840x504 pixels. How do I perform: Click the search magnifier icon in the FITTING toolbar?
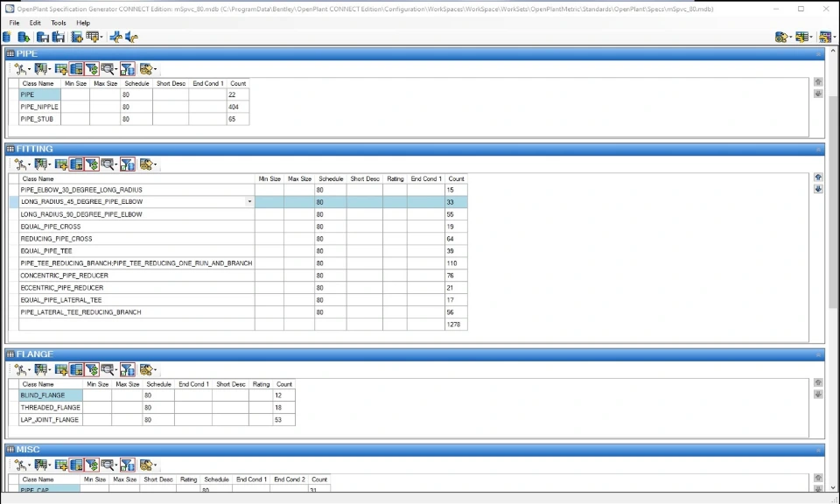107,164
